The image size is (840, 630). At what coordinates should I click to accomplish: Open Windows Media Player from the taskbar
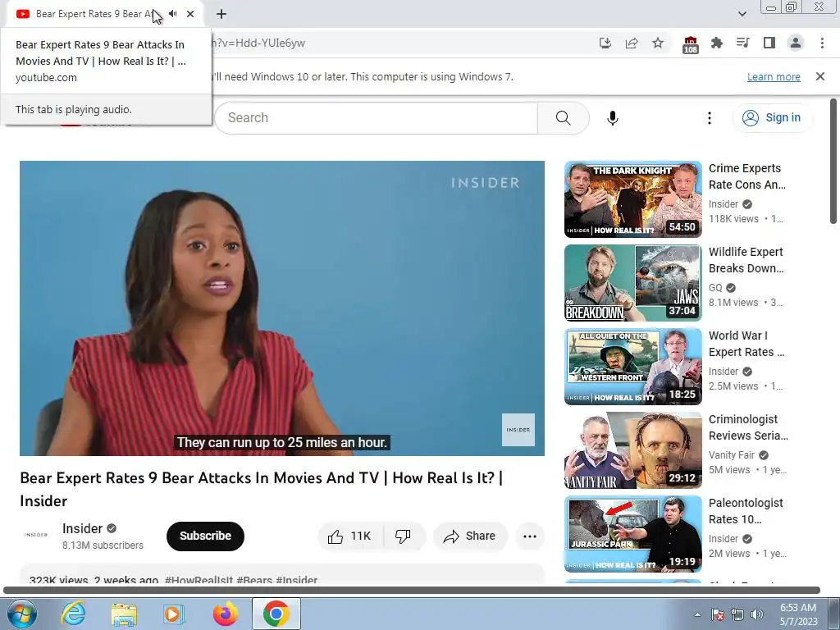point(174,614)
